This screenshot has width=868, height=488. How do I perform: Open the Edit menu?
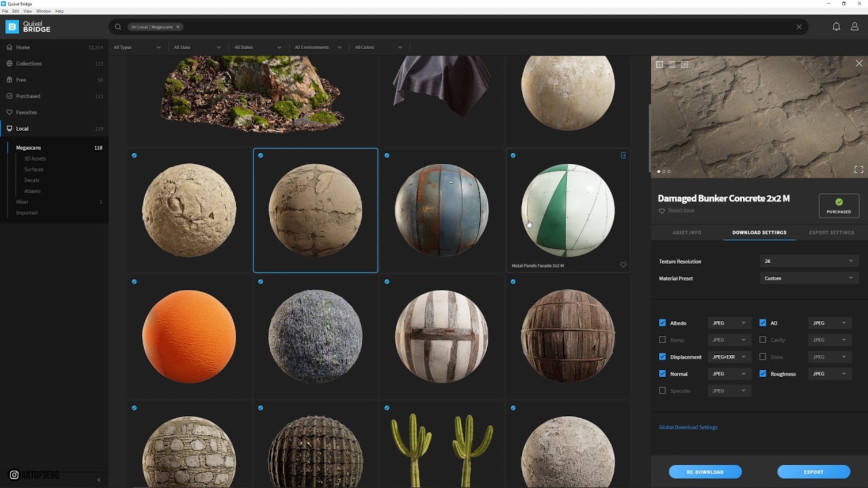pyautogui.click(x=16, y=12)
